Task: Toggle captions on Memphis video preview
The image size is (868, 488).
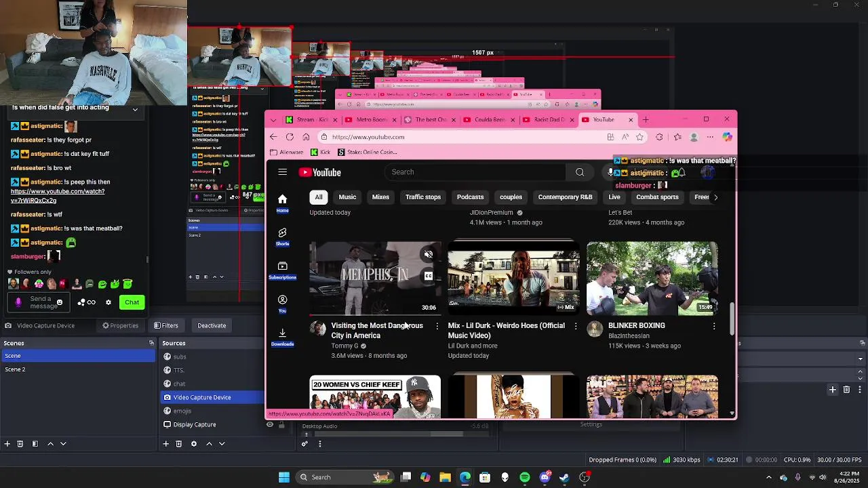Action: coord(428,276)
